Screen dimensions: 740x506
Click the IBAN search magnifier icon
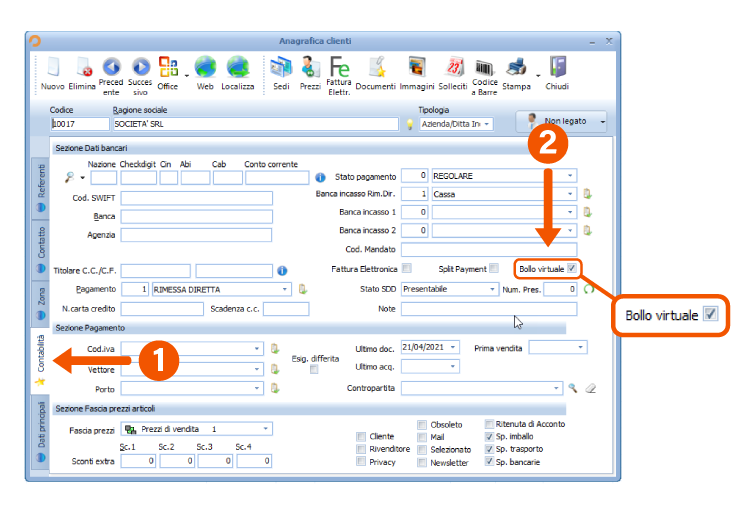(69, 177)
